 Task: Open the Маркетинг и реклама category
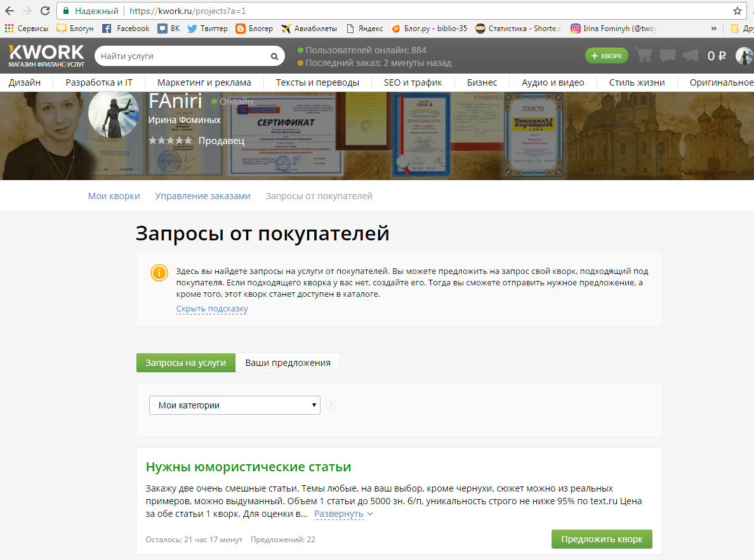click(204, 82)
